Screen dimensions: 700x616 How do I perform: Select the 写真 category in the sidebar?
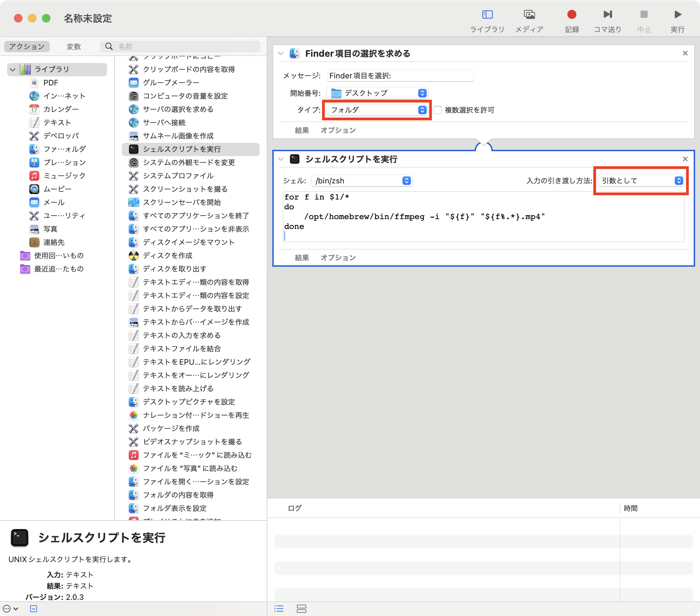pos(50,229)
